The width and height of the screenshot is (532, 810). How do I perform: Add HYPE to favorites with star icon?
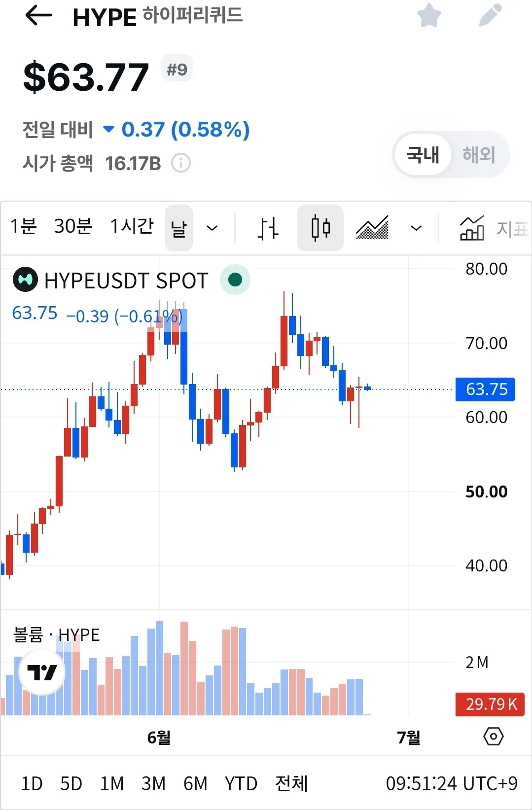[x=429, y=15]
